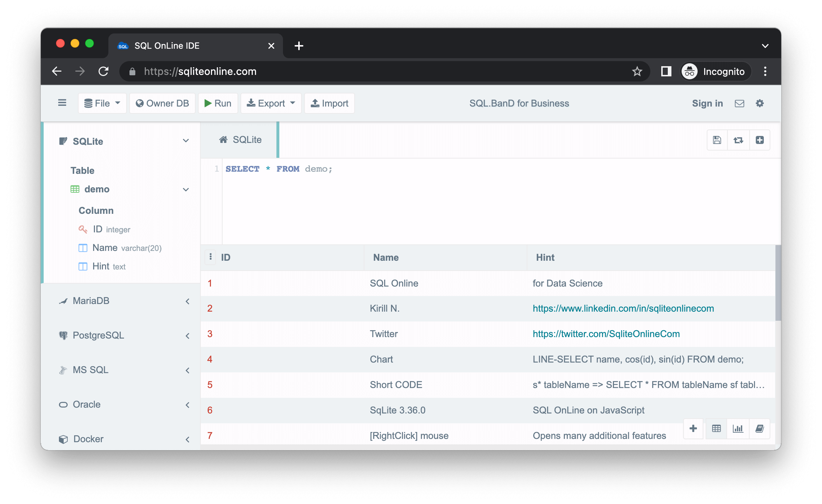Add a new tab with plus icon

click(760, 140)
